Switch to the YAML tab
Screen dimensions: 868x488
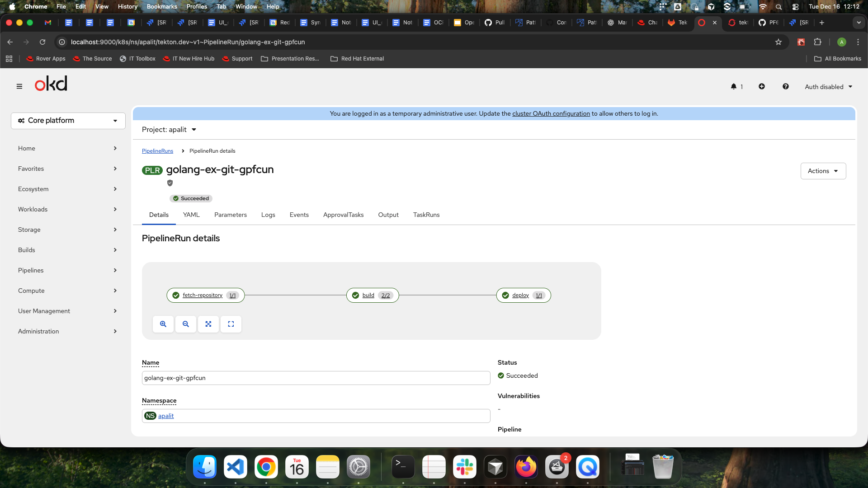click(x=191, y=215)
